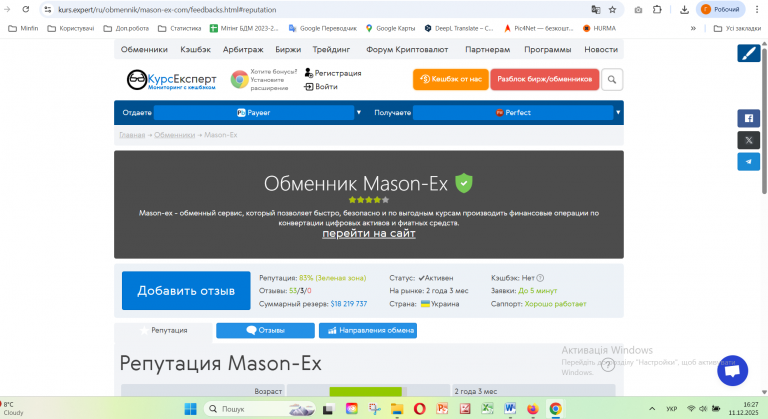Open the Google Карты bookmark

[390, 28]
